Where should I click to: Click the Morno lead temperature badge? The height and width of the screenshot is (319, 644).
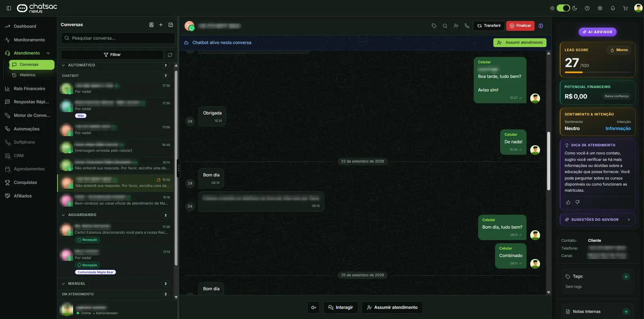[x=619, y=50]
